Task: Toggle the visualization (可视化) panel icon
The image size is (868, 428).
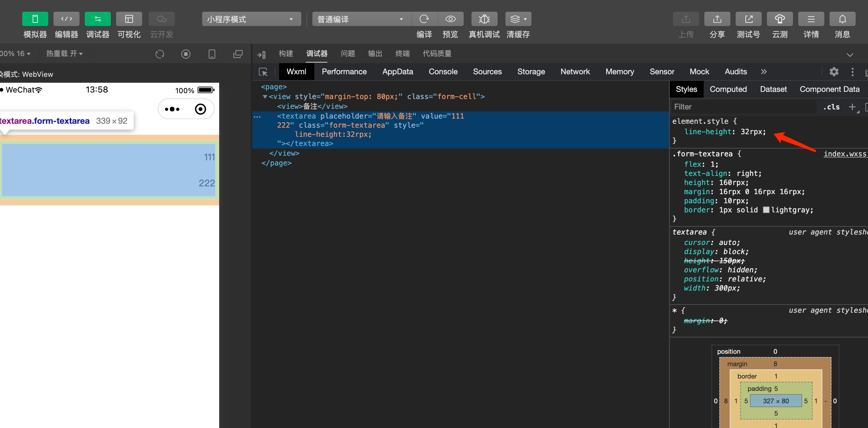Action: click(129, 19)
